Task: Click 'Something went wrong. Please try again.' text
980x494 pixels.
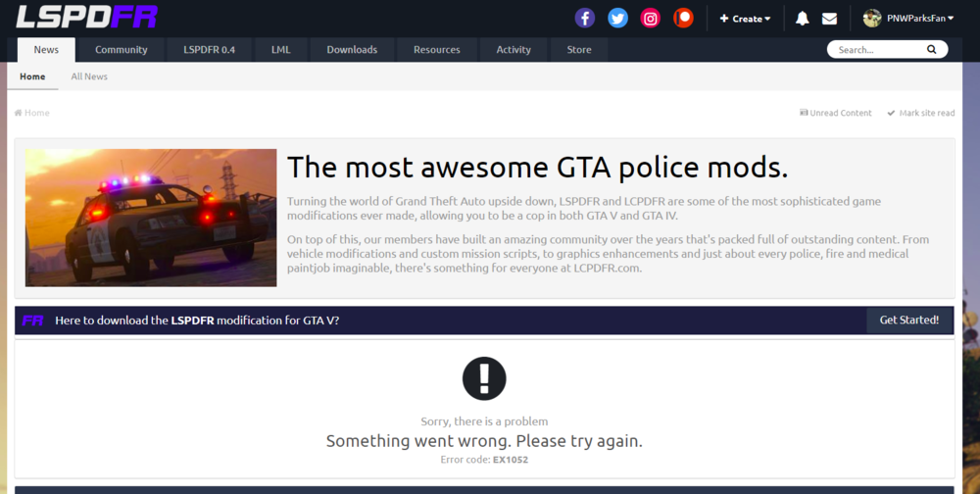Action: 484,441
